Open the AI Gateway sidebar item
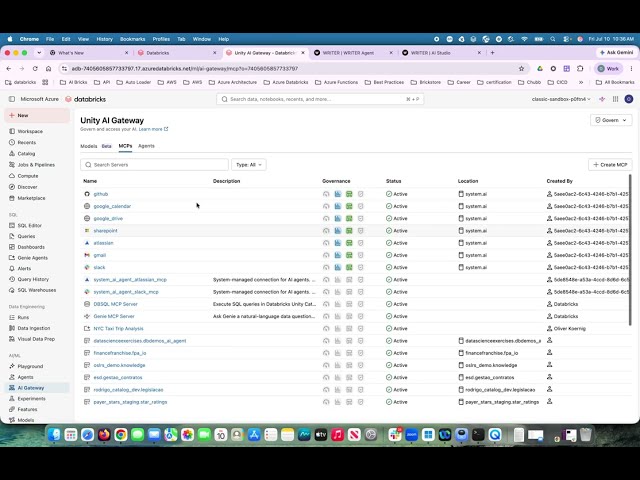This screenshot has height=480, width=640. (x=37, y=388)
